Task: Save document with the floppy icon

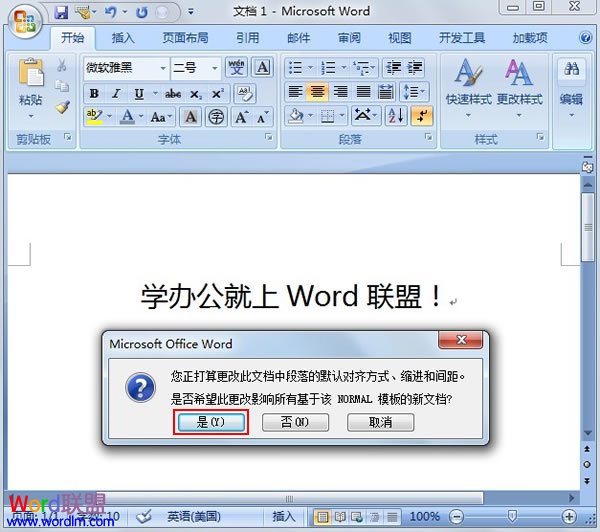Action: click(61, 13)
